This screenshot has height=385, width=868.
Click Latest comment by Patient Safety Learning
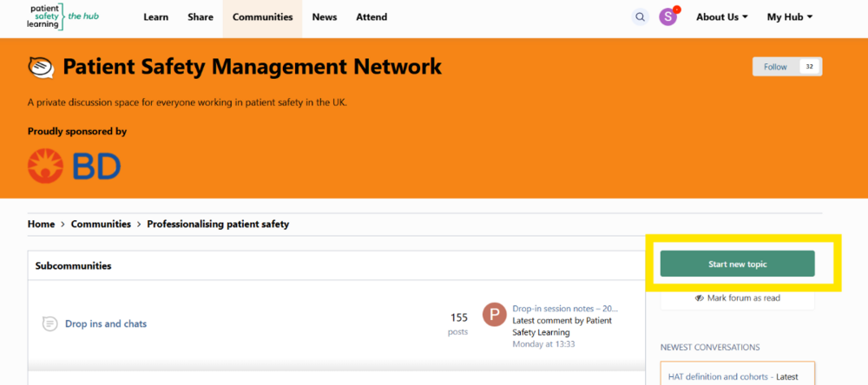562,326
